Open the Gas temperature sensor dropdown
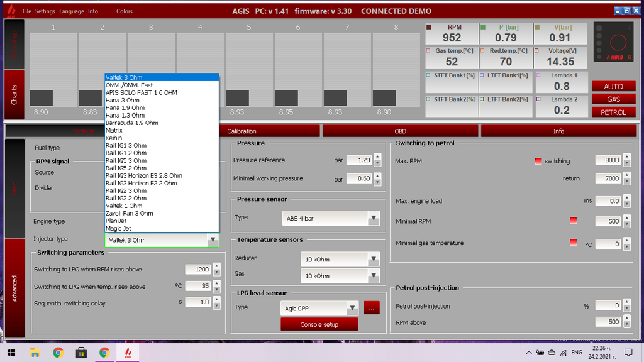Image resolution: width=644 pixels, height=362 pixels. click(x=373, y=275)
